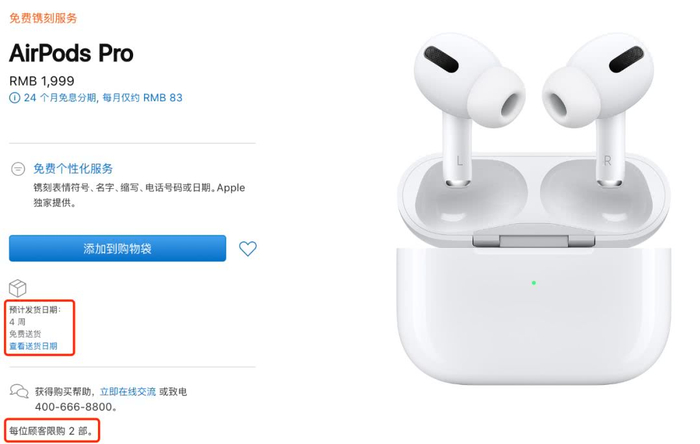Image resolution: width=700 pixels, height=444 pixels.
Task: Open the 查看送货日期 delivery date link
Action: pos(33,346)
